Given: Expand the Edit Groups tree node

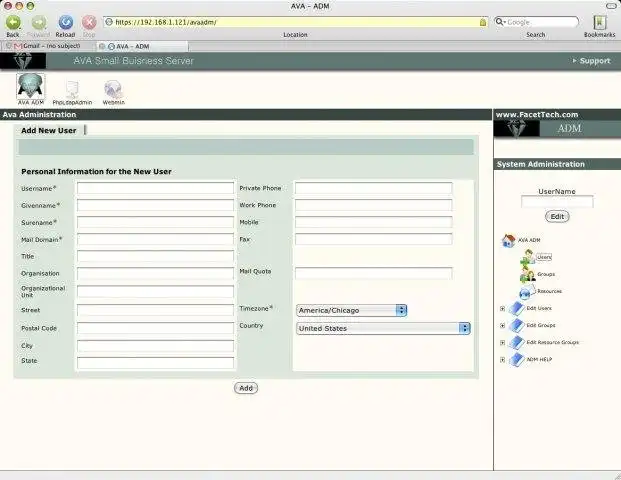Looking at the screenshot, I should 502,326.
